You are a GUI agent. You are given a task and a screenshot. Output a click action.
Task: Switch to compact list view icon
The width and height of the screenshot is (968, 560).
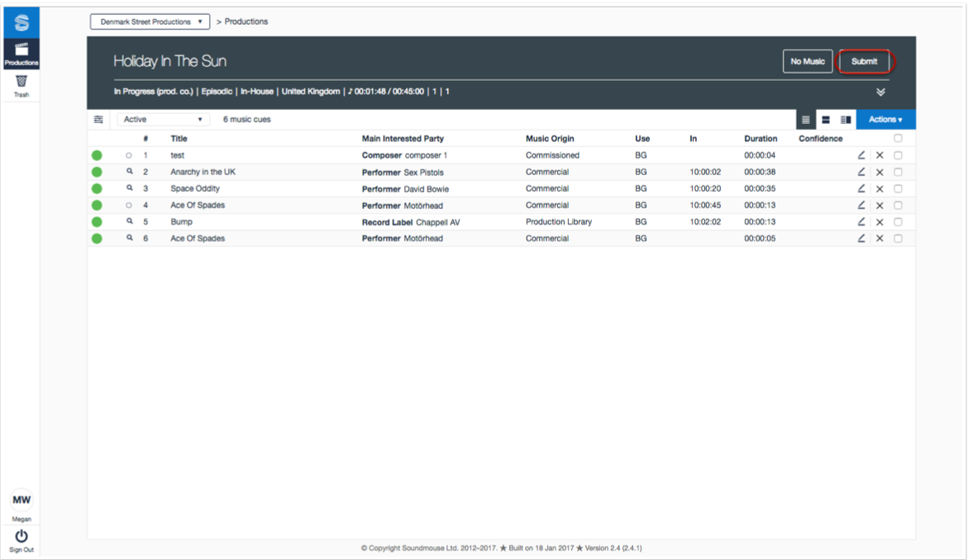(806, 120)
